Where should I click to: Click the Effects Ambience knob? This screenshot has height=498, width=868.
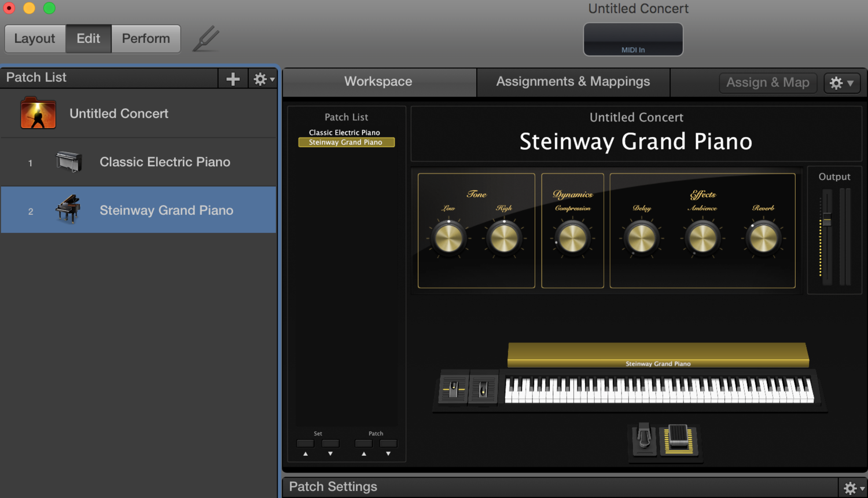click(x=703, y=238)
